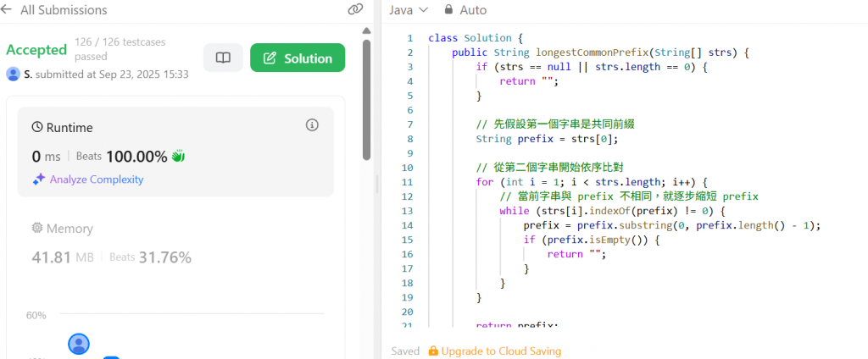This screenshot has width=868, height=359.
Task: Click the 0 ms runtime value
Action: pyautogui.click(x=46, y=157)
